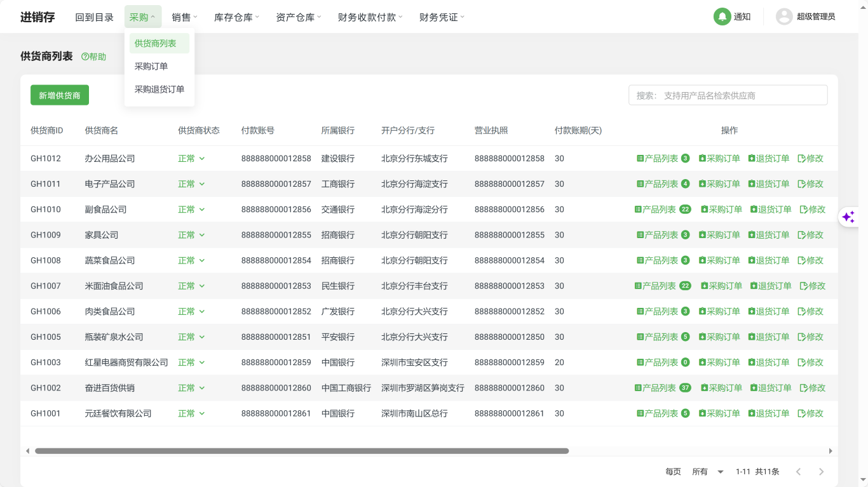Go to 回到目录
Viewport: 868px width, 487px height.
(x=94, y=17)
